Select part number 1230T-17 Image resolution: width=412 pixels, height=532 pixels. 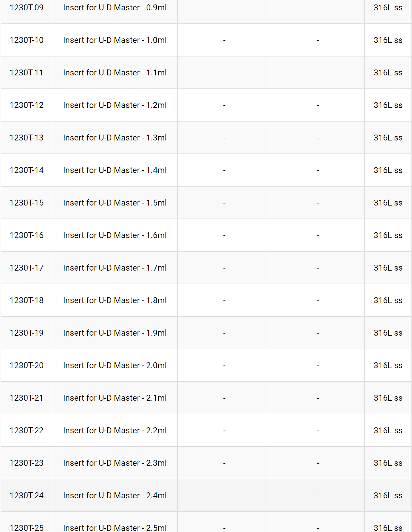[27, 268]
